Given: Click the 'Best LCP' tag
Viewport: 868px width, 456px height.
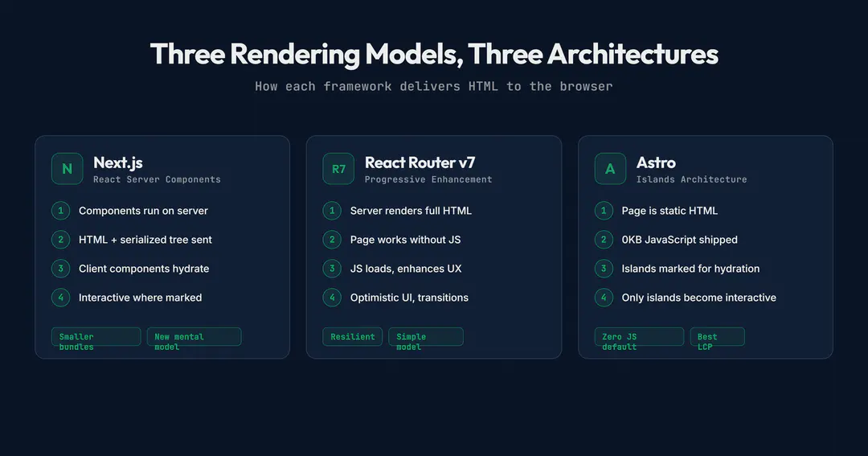Looking at the screenshot, I should point(718,337).
